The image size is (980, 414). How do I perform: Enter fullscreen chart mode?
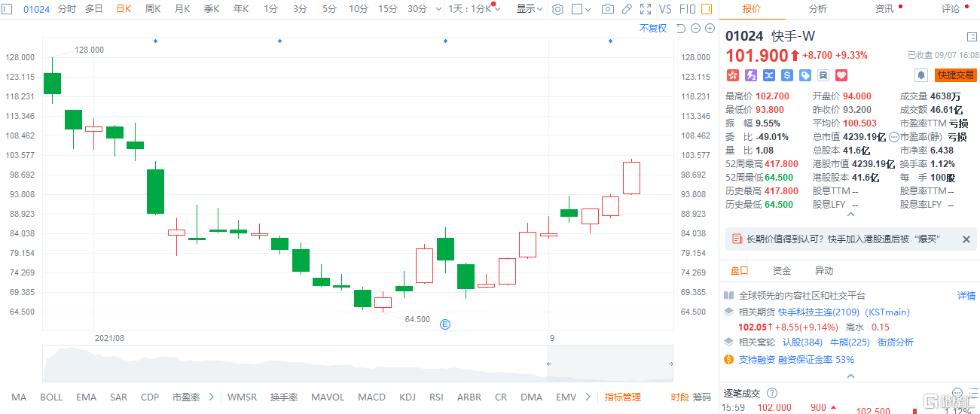pos(646,9)
